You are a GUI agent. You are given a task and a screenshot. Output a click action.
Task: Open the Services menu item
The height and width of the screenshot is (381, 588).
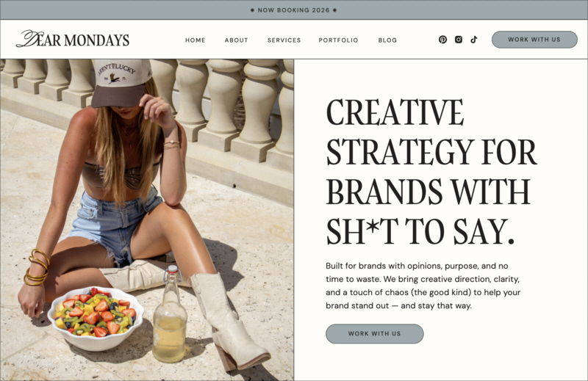(x=284, y=40)
